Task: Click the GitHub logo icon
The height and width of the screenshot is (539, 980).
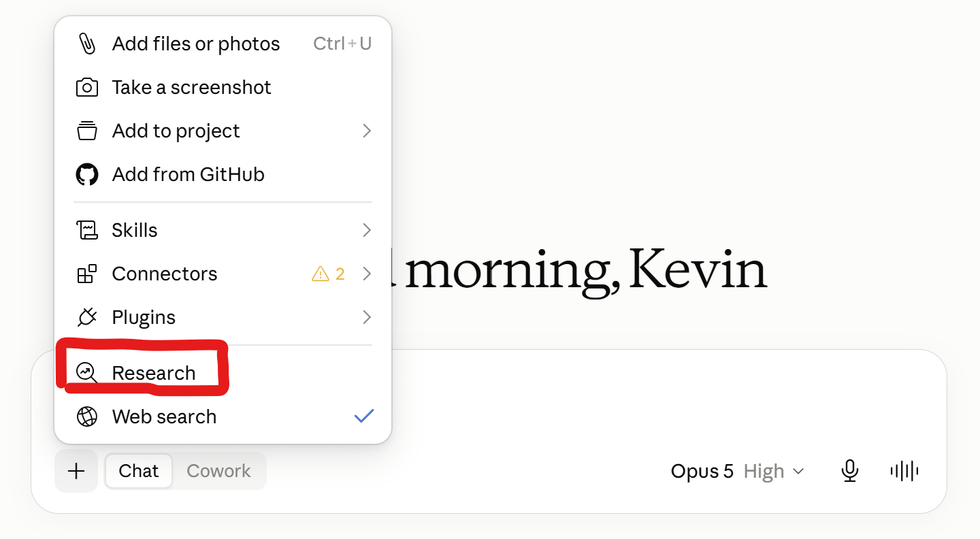Action: 86,174
